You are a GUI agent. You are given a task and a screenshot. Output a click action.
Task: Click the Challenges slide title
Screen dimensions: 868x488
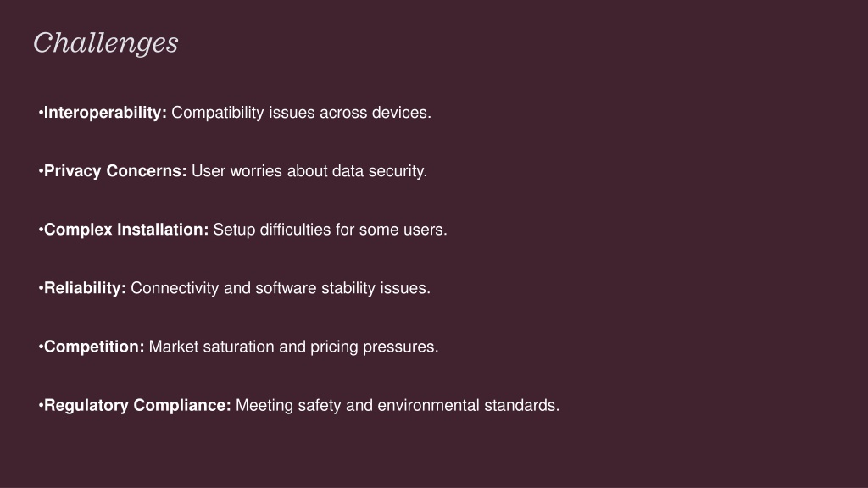106,43
